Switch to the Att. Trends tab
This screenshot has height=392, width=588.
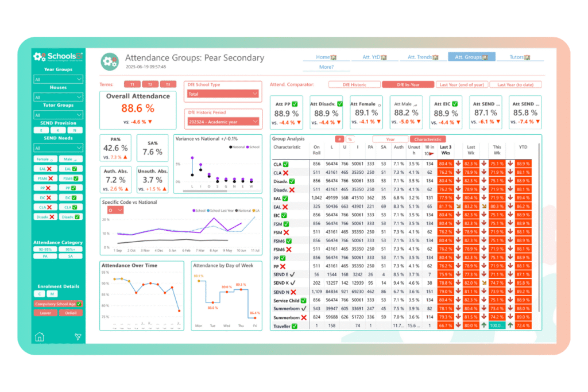pos(423,57)
